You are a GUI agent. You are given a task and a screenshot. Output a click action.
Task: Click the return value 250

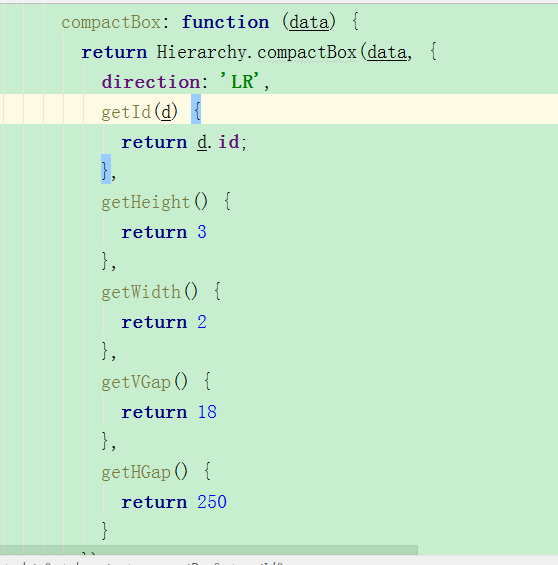point(212,502)
